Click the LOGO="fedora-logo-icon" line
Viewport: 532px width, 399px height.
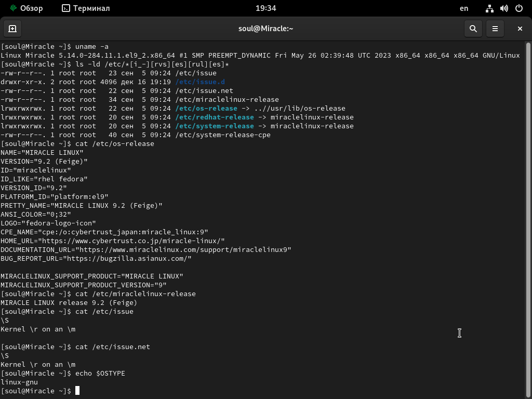click(x=48, y=223)
